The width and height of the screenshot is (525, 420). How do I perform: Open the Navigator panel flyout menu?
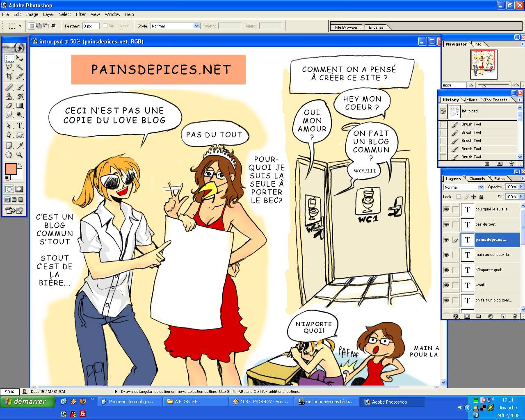click(523, 44)
